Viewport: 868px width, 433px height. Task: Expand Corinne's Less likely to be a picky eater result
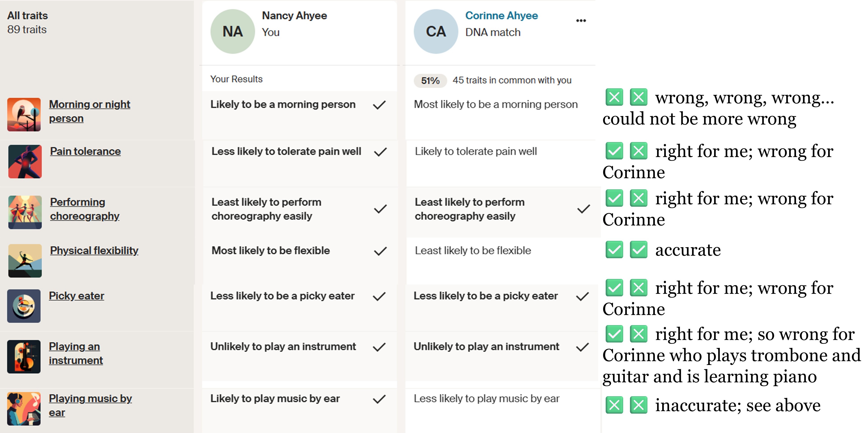[x=486, y=296]
